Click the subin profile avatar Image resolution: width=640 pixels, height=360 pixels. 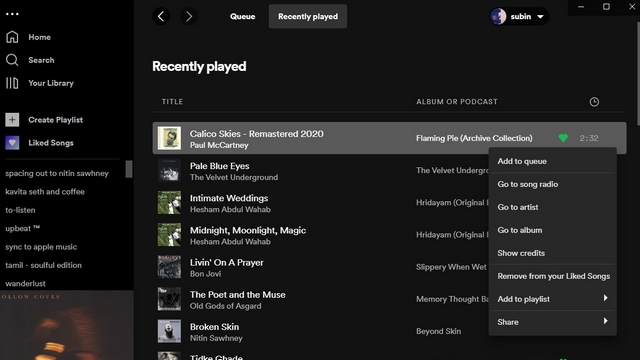pyautogui.click(x=498, y=16)
